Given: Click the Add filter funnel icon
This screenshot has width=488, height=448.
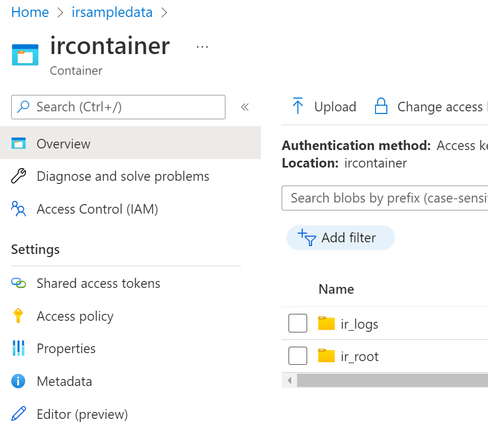Looking at the screenshot, I should click(307, 237).
